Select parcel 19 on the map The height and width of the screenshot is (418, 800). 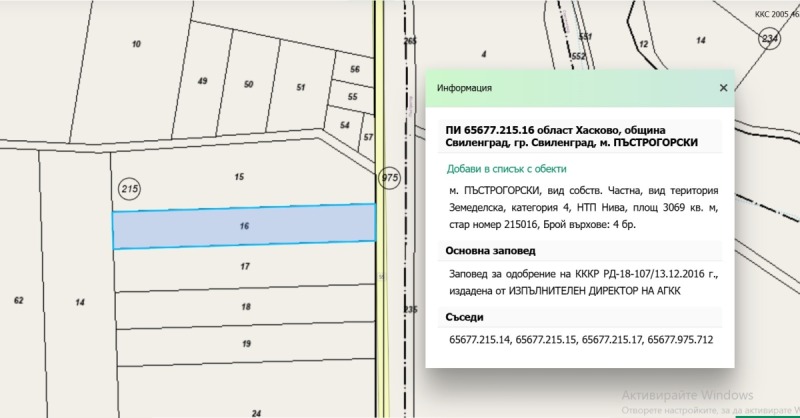[x=245, y=343]
